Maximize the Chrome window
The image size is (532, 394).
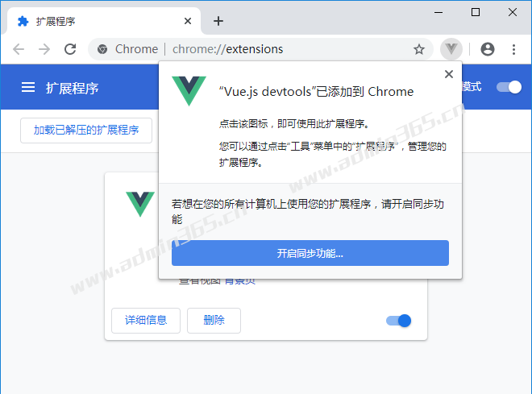476,13
